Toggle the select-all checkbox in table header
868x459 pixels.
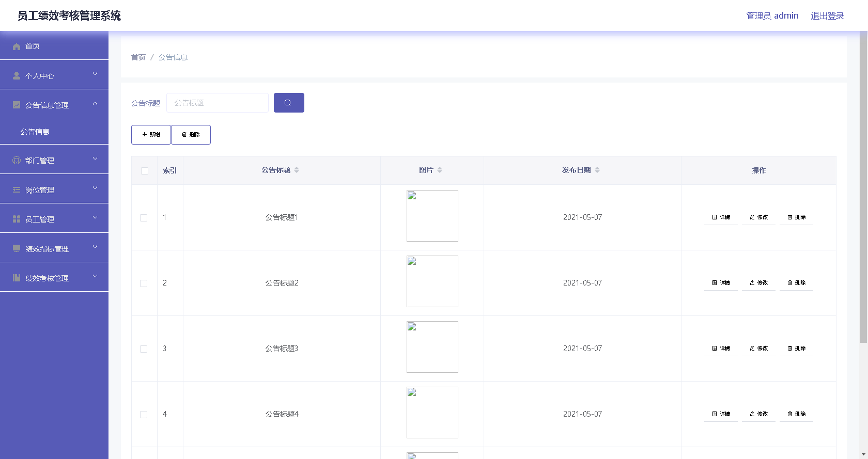145,171
